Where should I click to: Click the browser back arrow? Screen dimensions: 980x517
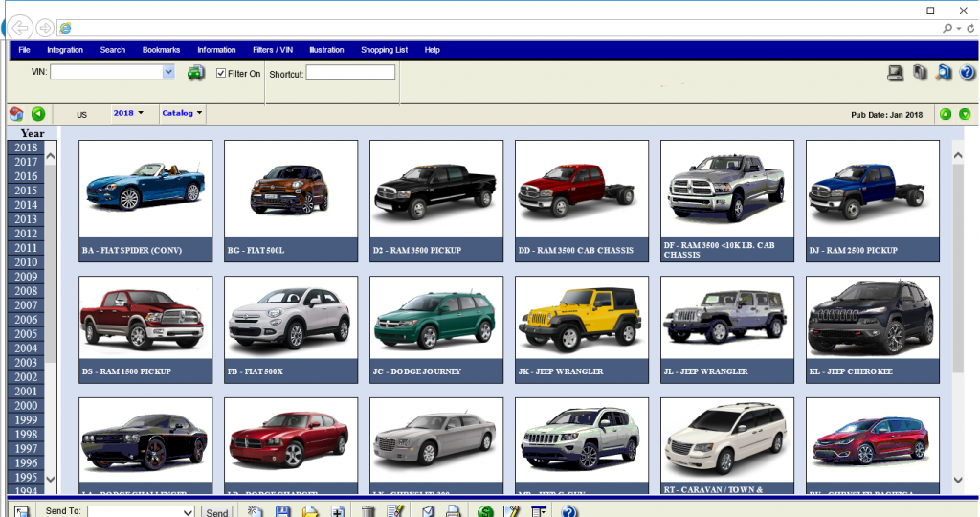click(20, 28)
